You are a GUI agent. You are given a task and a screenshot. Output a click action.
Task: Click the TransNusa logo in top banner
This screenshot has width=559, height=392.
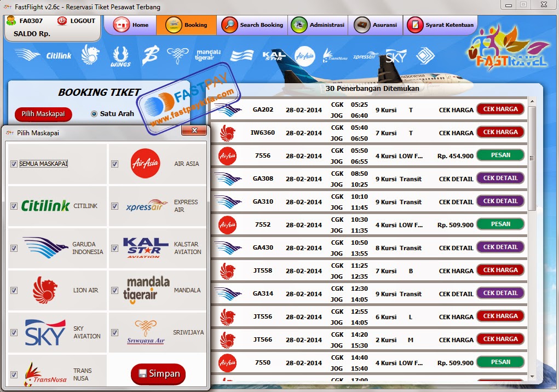335,56
